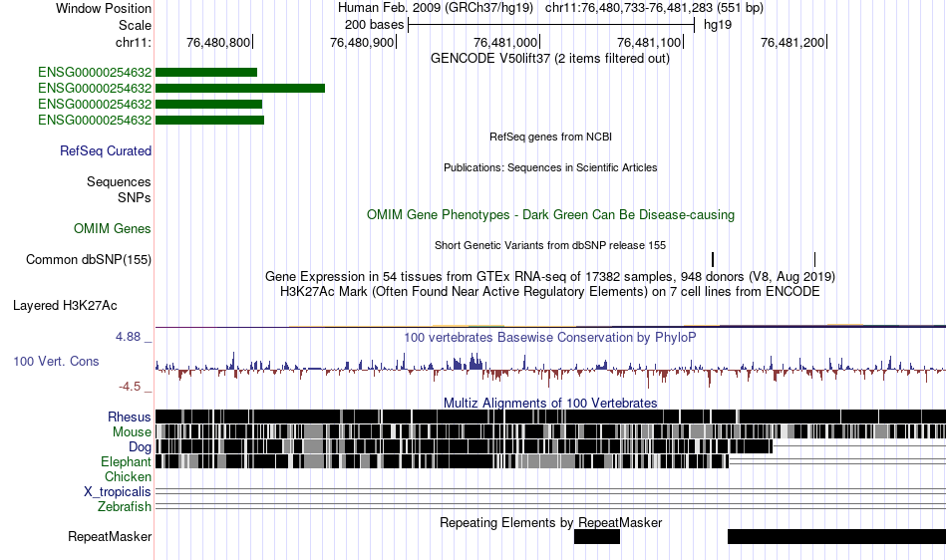Image resolution: width=947 pixels, height=560 pixels.
Task: Click the 200 bases scale bar
Action: tap(551, 25)
